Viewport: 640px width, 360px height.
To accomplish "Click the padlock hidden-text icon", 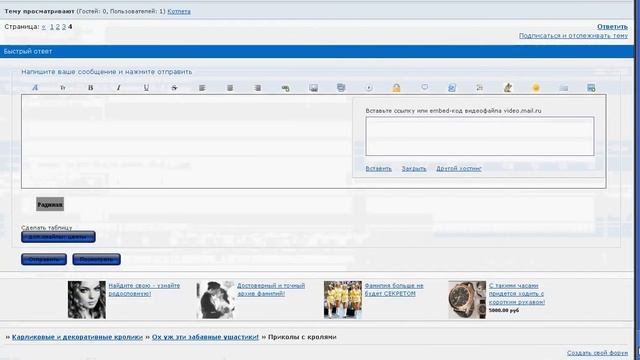I will pyautogui.click(x=396, y=87).
